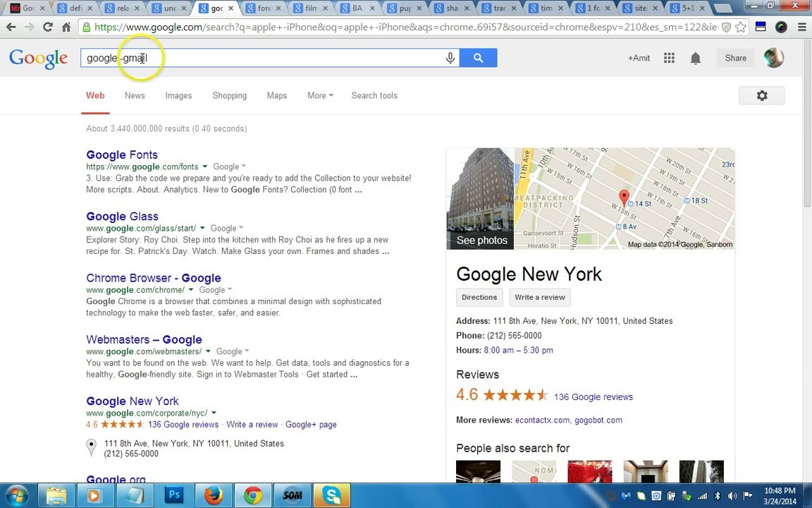Click inside the Google search box
Image resolution: width=812 pixels, height=508 pixels.
pos(269,58)
